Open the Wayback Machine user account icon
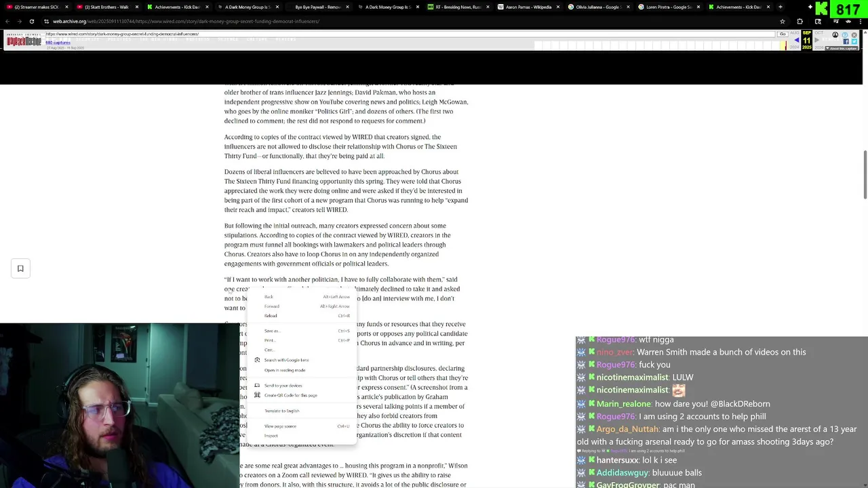 click(835, 35)
